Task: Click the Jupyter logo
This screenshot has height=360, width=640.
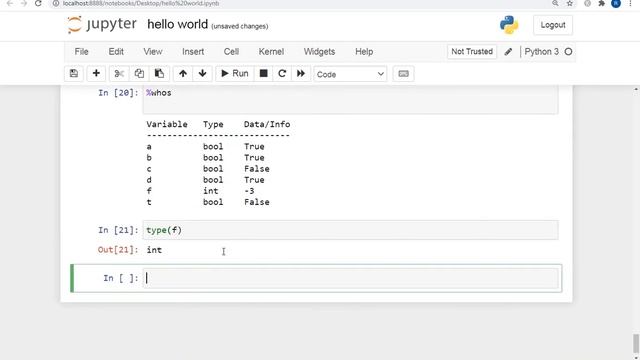Action: point(102,24)
